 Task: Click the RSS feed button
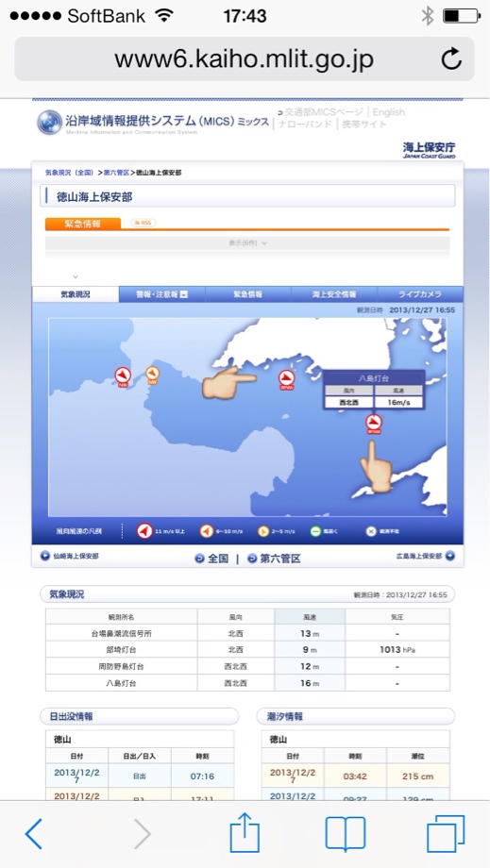point(144,223)
